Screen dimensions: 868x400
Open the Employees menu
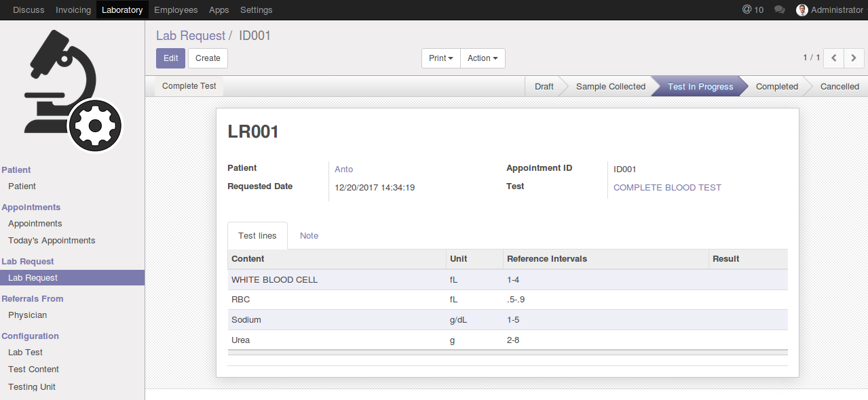176,10
